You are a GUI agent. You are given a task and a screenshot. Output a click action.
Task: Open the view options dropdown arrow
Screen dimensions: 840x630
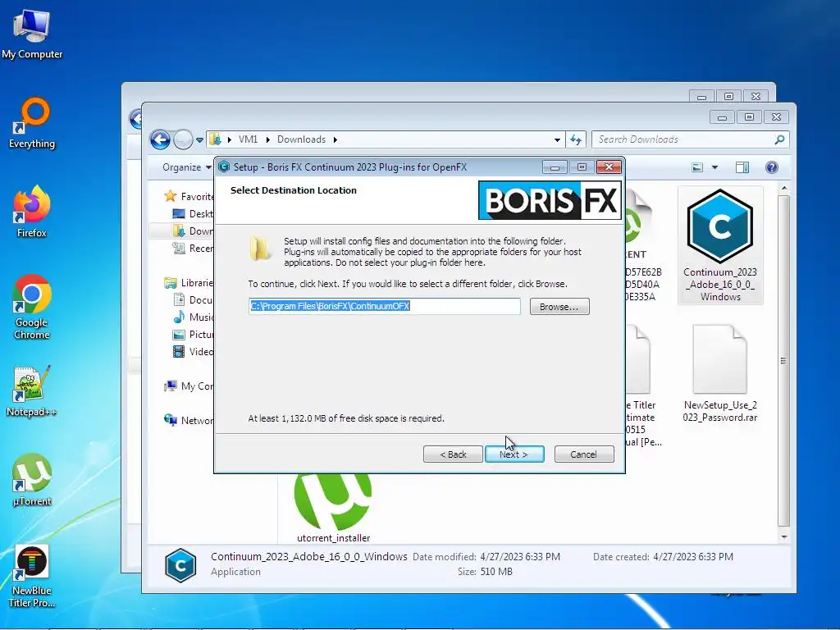click(x=714, y=167)
